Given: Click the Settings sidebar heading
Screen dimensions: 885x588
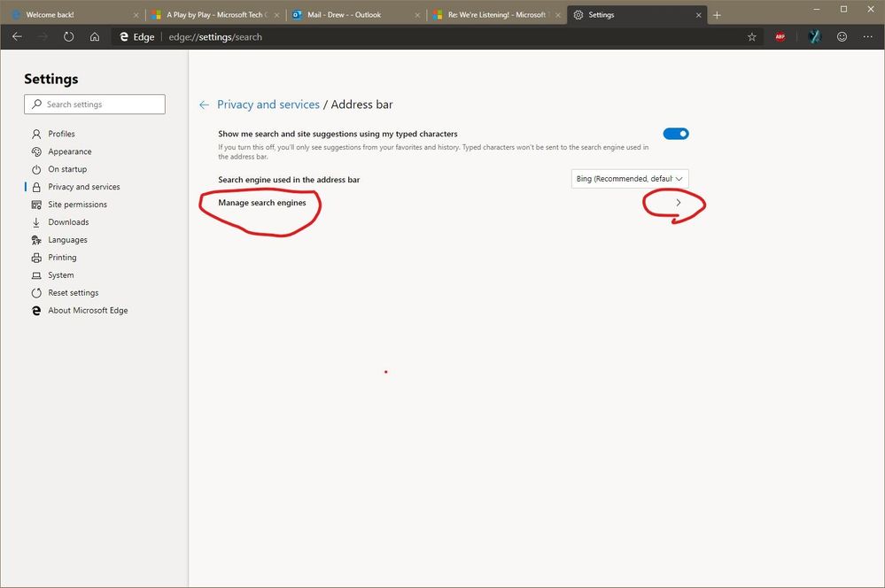Looking at the screenshot, I should pyautogui.click(x=50, y=79).
